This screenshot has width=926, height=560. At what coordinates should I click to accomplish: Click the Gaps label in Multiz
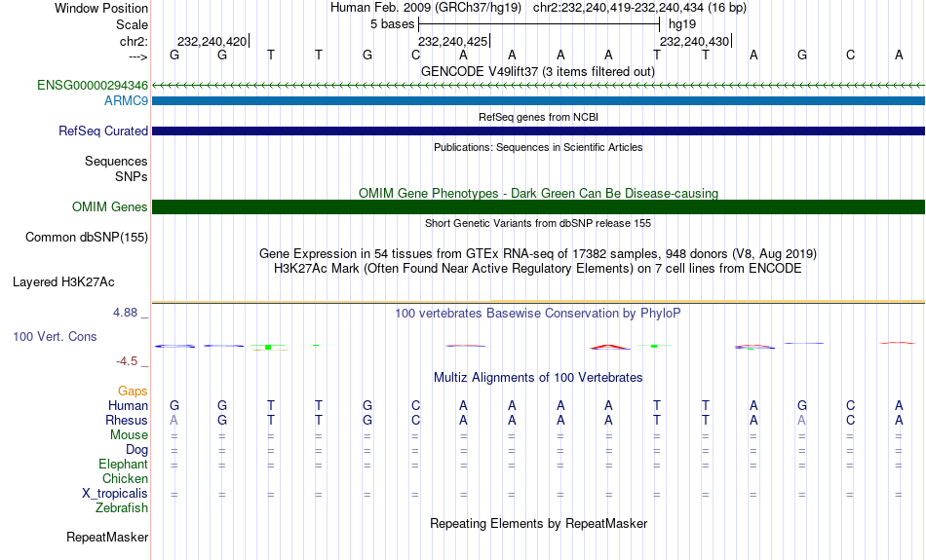[x=133, y=391]
